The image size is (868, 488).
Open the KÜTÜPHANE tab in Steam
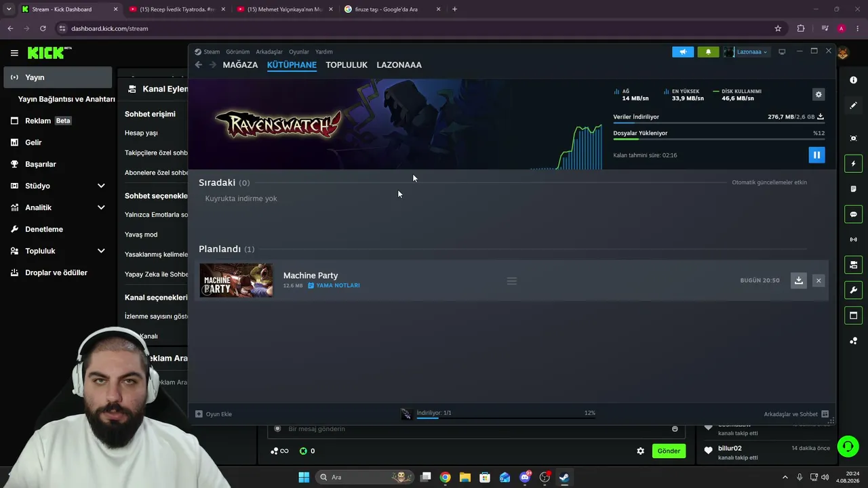[292, 65]
